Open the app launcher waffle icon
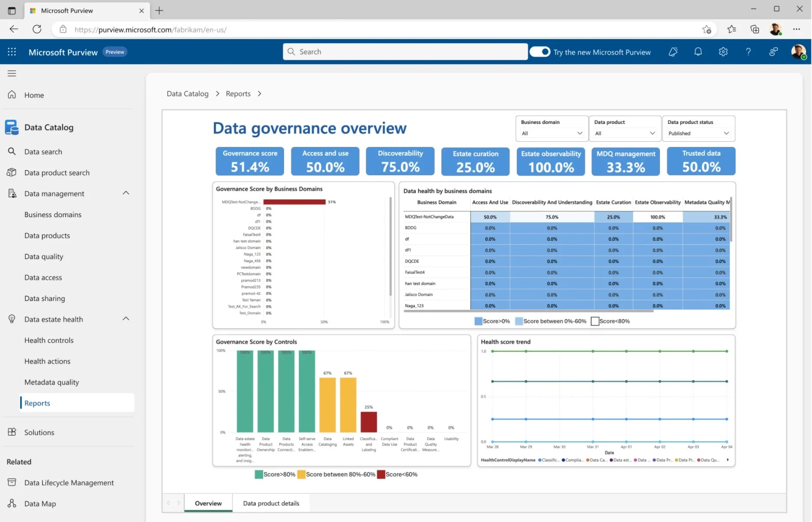This screenshot has height=522, width=812. click(x=12, y=52)
